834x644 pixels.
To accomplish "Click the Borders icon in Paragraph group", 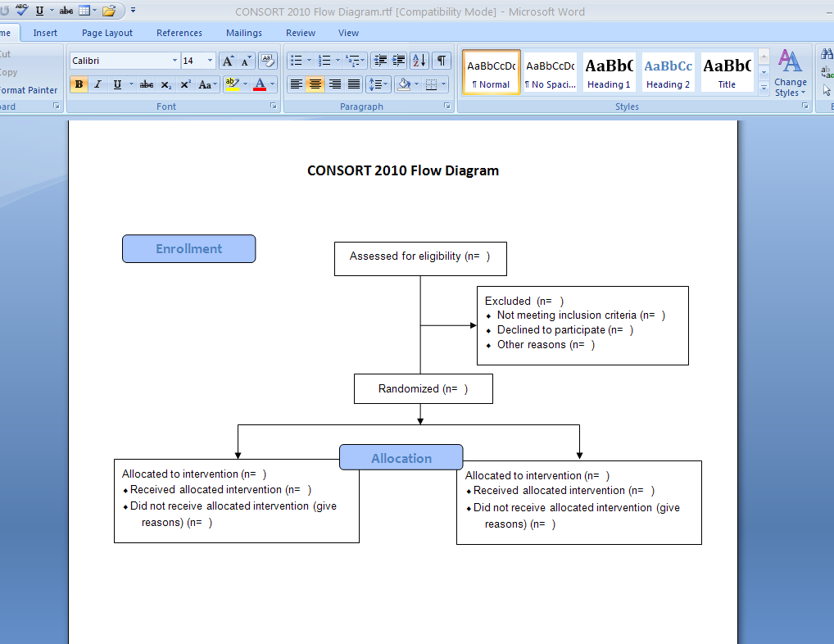I will pos(432,84).
